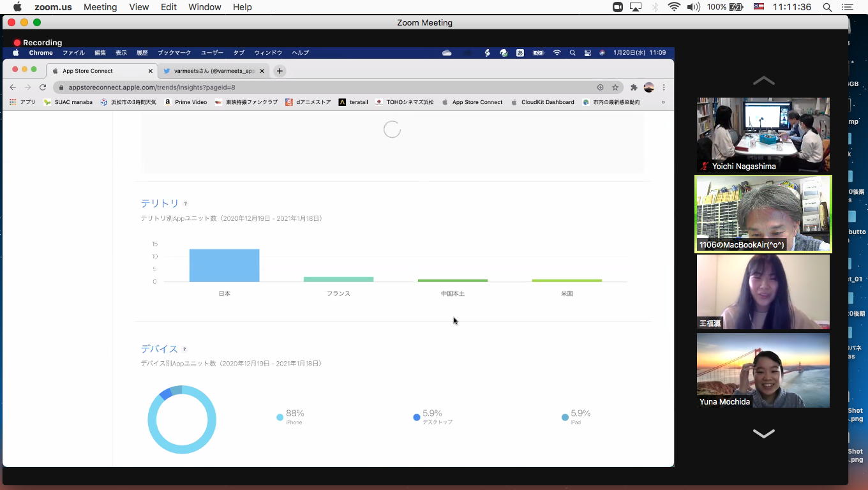Click the デスクトップ 5.9% legend color dot
Viewport: 868px width, 490px height.
[417, 417]
